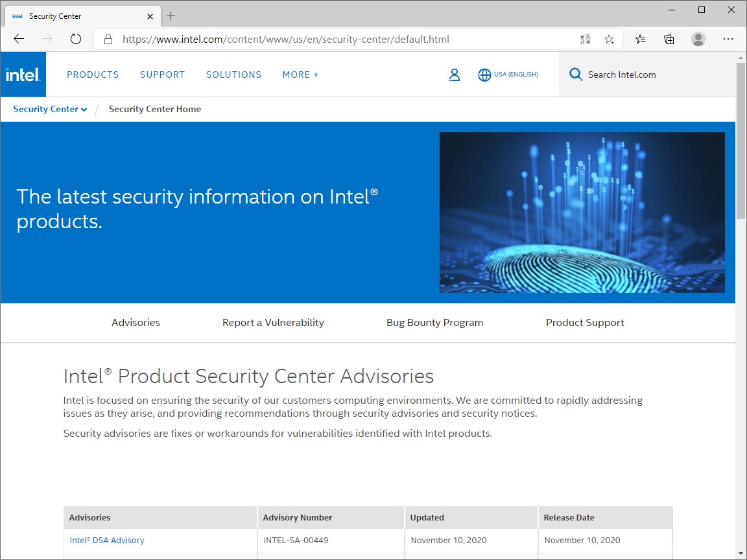Expand the MORE + navigation menu
The width and height of the screenshot is (747, 560).
tap(300, 75)
